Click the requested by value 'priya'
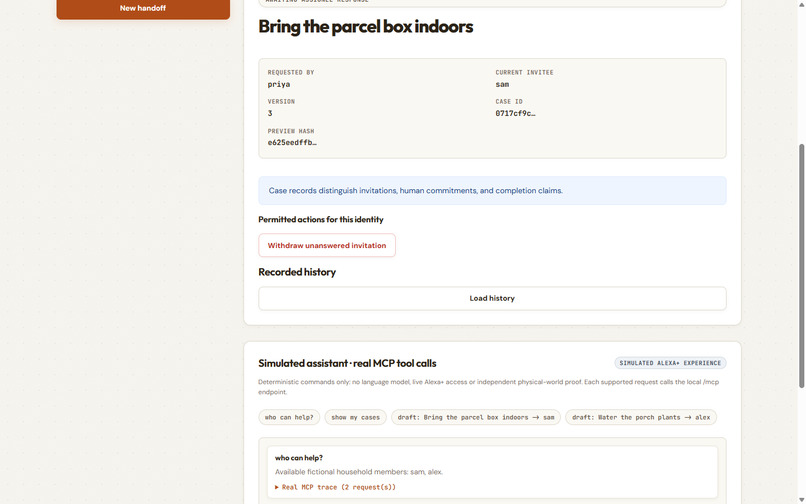 279,84
